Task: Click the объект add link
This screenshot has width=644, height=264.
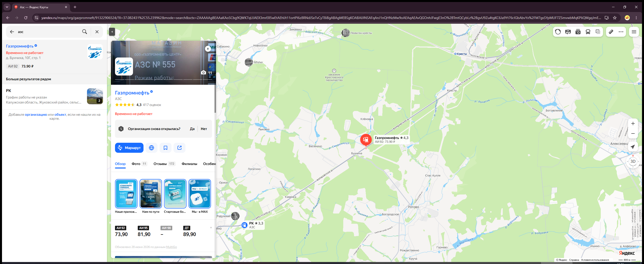Action: [x=60, y=114]
